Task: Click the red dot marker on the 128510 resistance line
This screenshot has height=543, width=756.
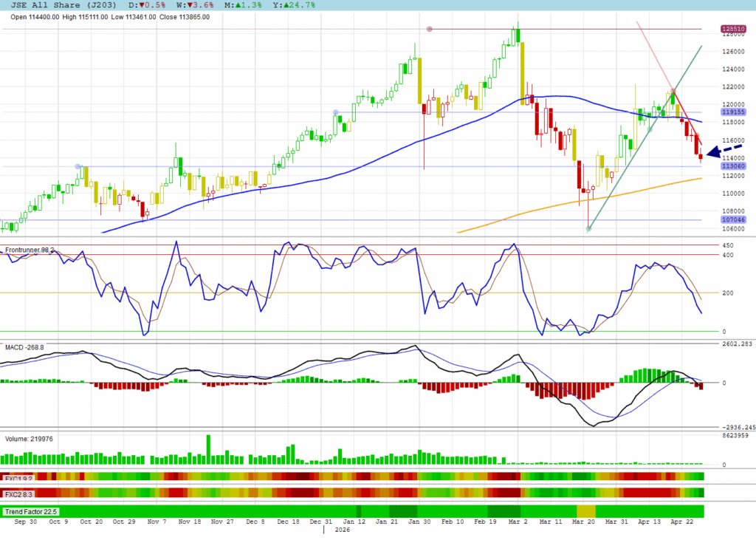Action: click(x=429, y=29)
